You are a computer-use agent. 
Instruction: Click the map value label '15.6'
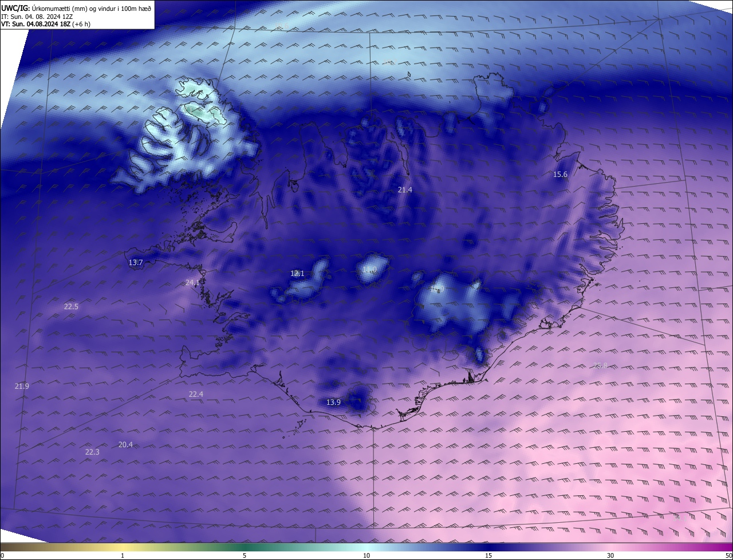(x=560, y=175)
